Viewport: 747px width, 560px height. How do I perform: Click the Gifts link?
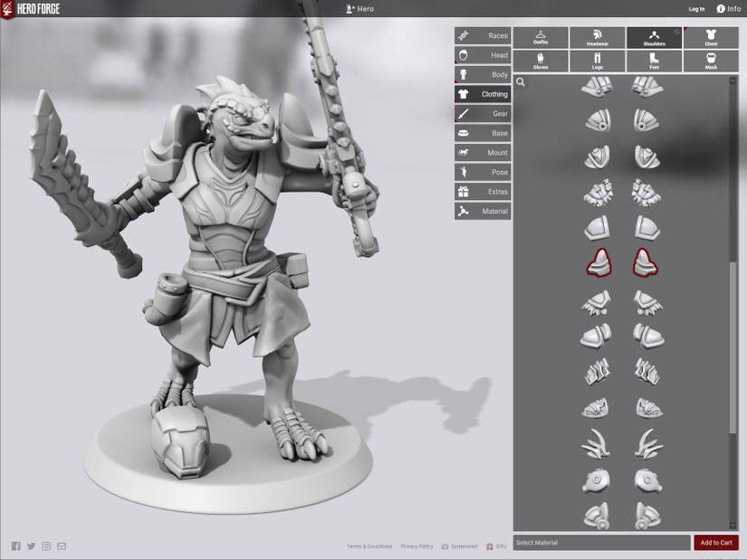[496, 546]
